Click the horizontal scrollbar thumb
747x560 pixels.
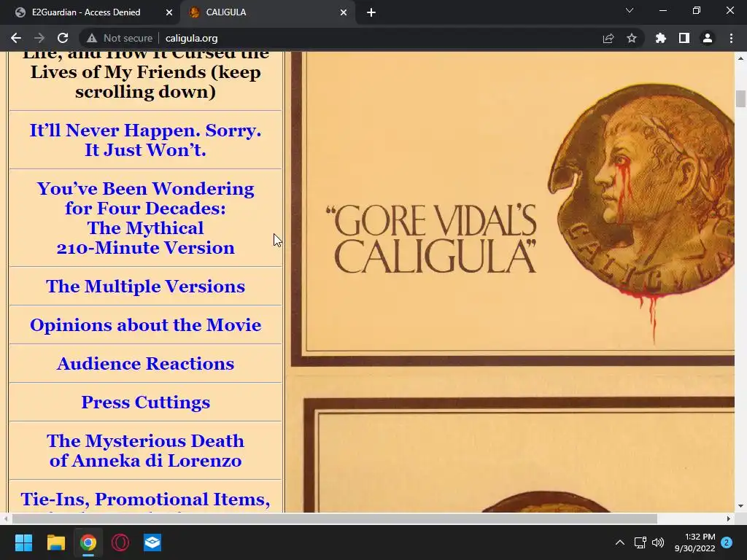pos(334,518)
